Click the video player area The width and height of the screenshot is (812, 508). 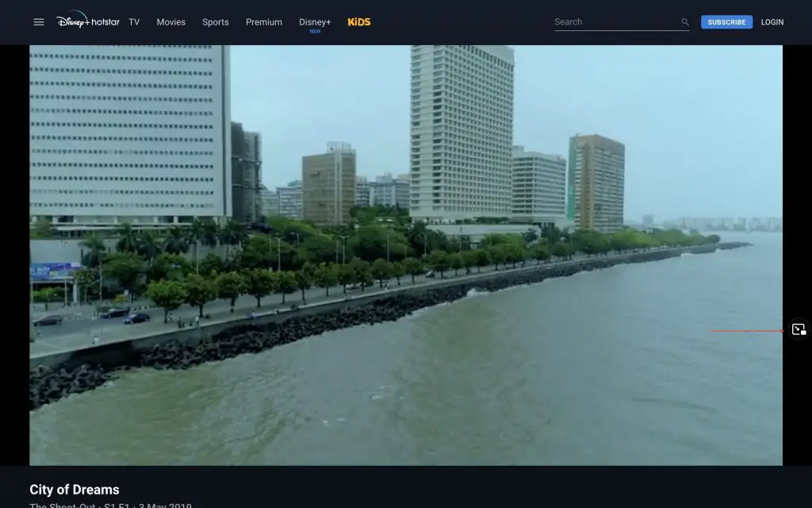coord(406,255)
